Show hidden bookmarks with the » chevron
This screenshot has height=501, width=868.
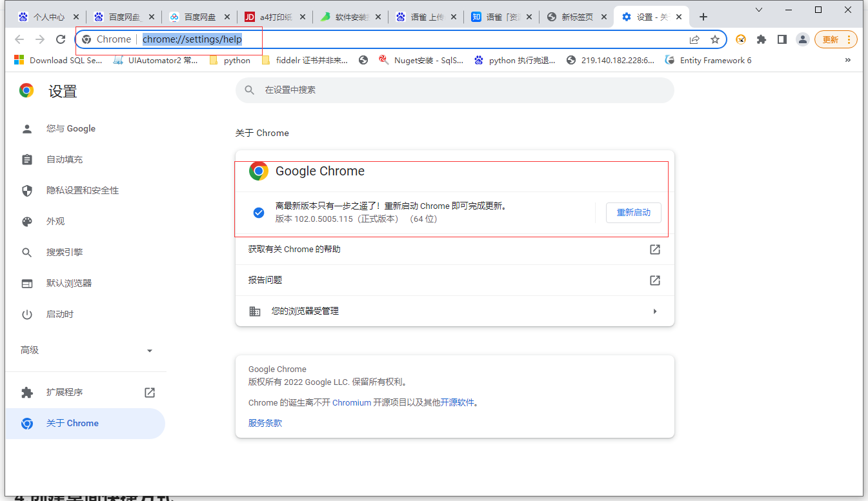click(x=848, y=60)
